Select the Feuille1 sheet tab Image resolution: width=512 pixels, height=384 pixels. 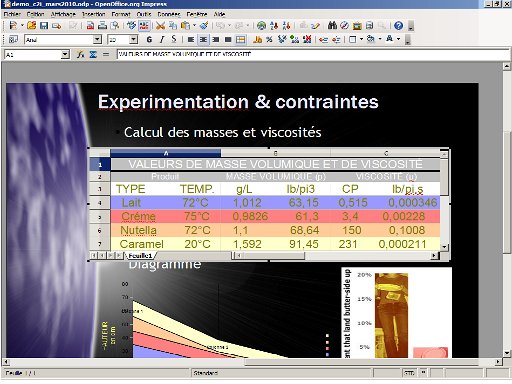click(140, 256)
